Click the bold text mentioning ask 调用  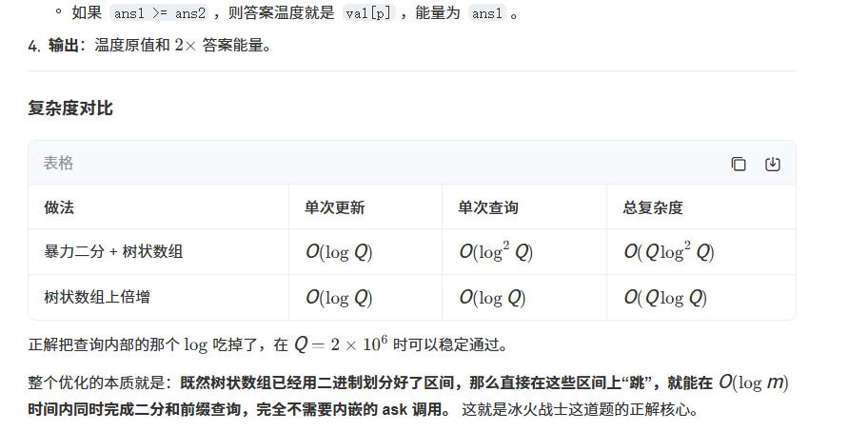(239, 409)
